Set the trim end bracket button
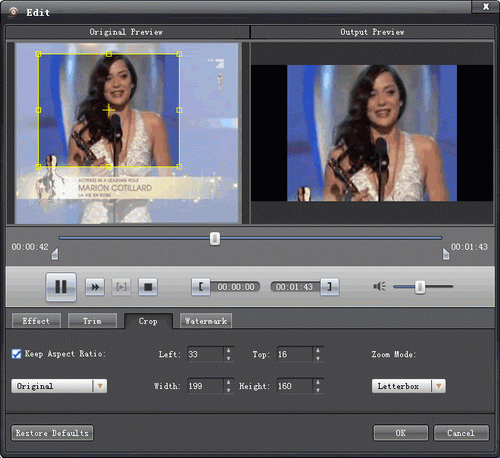Viewport: 500px width, 458px height. 330,287
